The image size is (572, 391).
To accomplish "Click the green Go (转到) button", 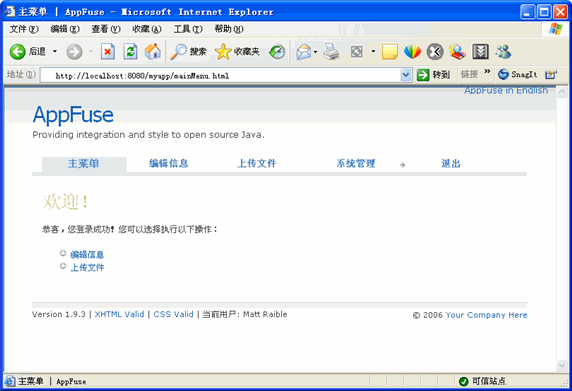I will (433, 75).
